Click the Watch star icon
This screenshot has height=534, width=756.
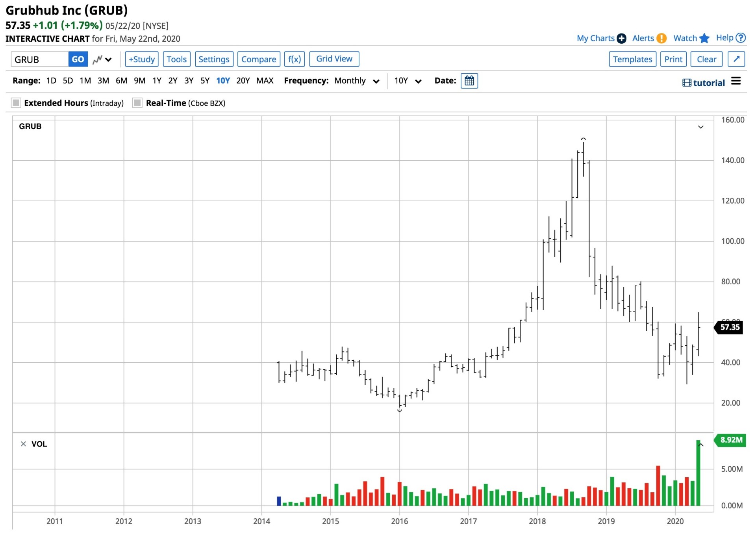[704, 38]
